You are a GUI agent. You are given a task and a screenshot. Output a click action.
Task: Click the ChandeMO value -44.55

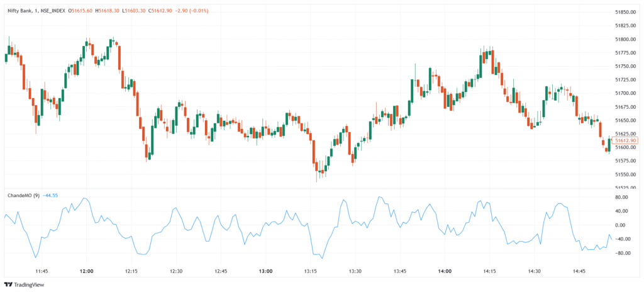pos(50,195)
